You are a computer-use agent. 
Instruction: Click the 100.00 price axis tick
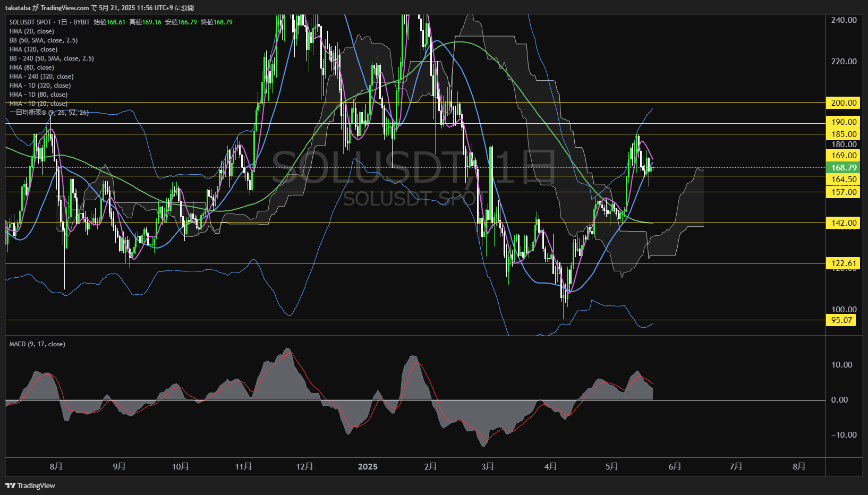tap(844, 310)
